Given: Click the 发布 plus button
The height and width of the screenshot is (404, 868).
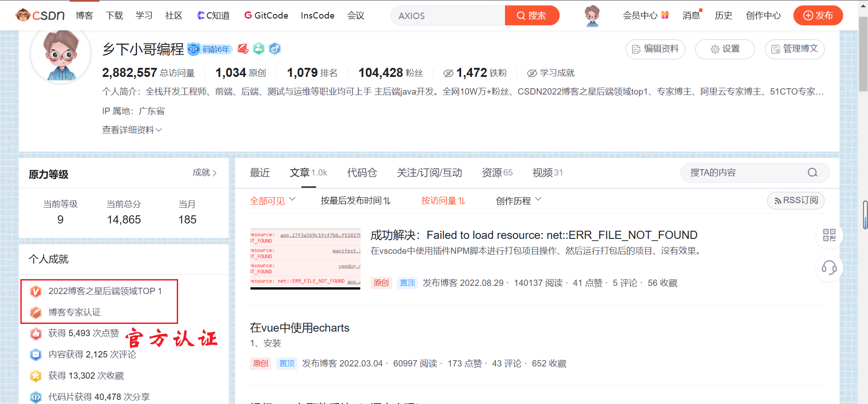Looking at the screenshot, I should [818, 15].
